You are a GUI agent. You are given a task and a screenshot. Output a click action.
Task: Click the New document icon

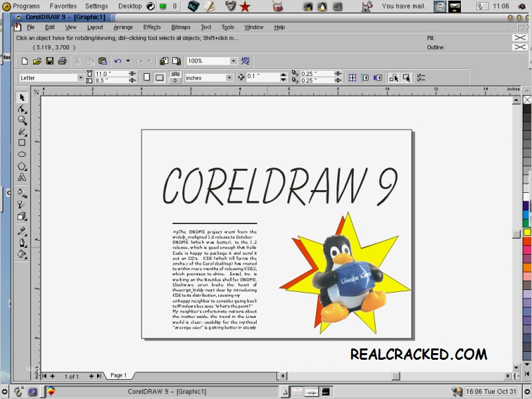coord(25,61)
